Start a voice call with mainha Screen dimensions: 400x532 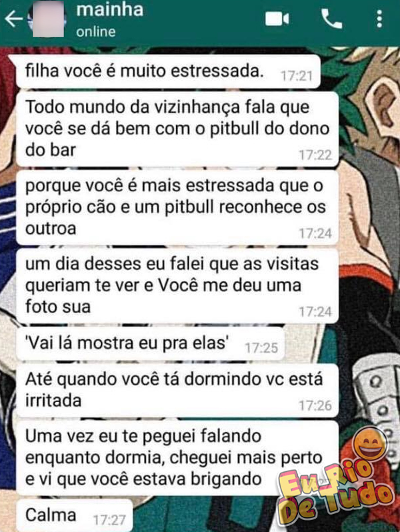pos(331,19)
